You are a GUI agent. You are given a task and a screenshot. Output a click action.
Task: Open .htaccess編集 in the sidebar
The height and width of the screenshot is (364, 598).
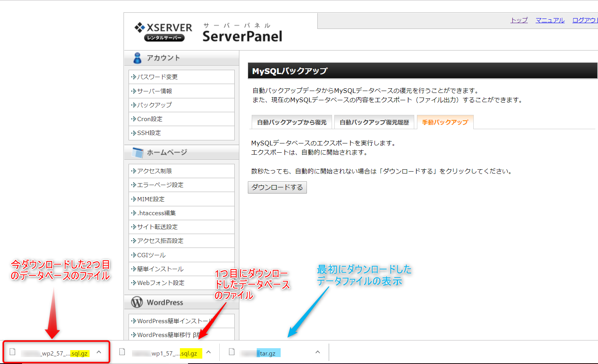tap(181, 213)
